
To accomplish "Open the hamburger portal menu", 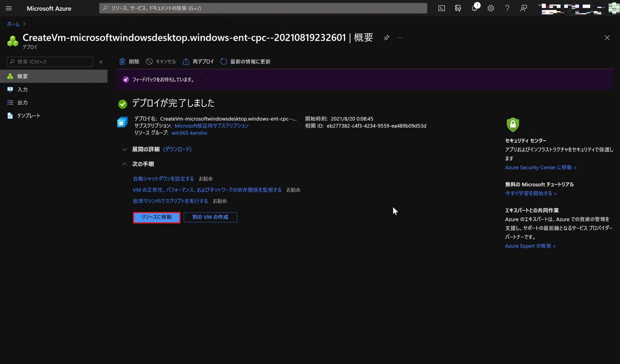I will (9, 8).
